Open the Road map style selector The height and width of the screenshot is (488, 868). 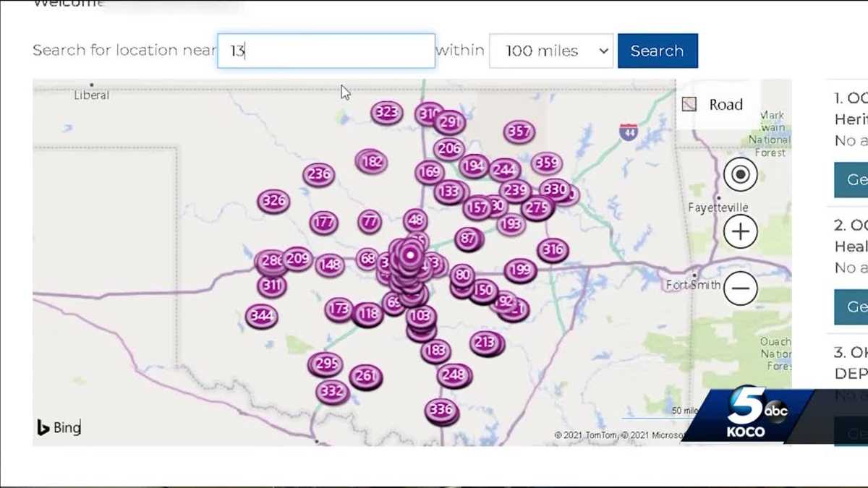pyautogui.click(x=713, y=105)
